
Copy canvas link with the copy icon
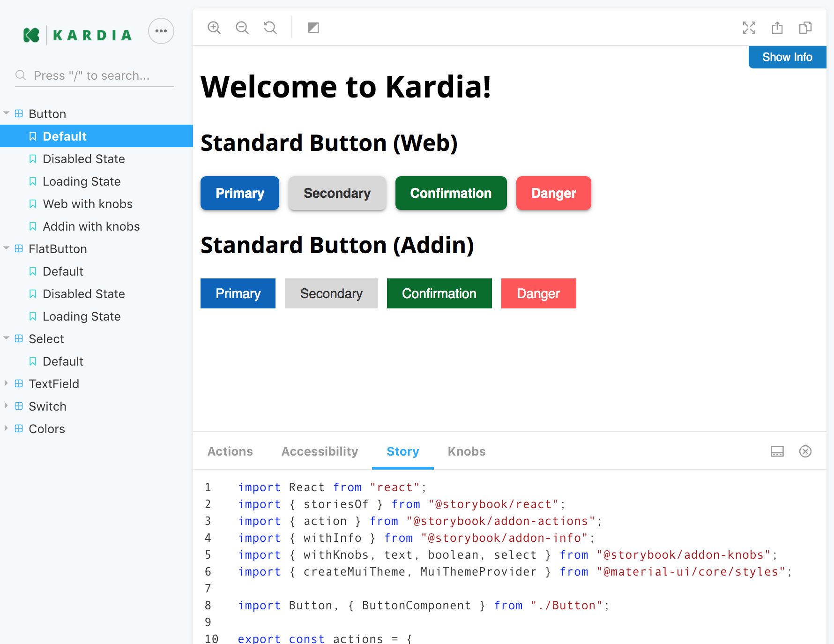(805, 28)
